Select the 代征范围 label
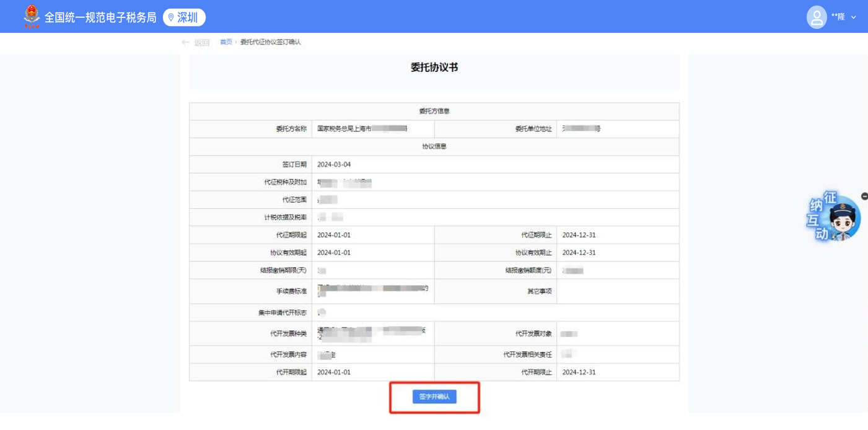The width and height of the screenshot is (868, 430). (x=294, y=200)
